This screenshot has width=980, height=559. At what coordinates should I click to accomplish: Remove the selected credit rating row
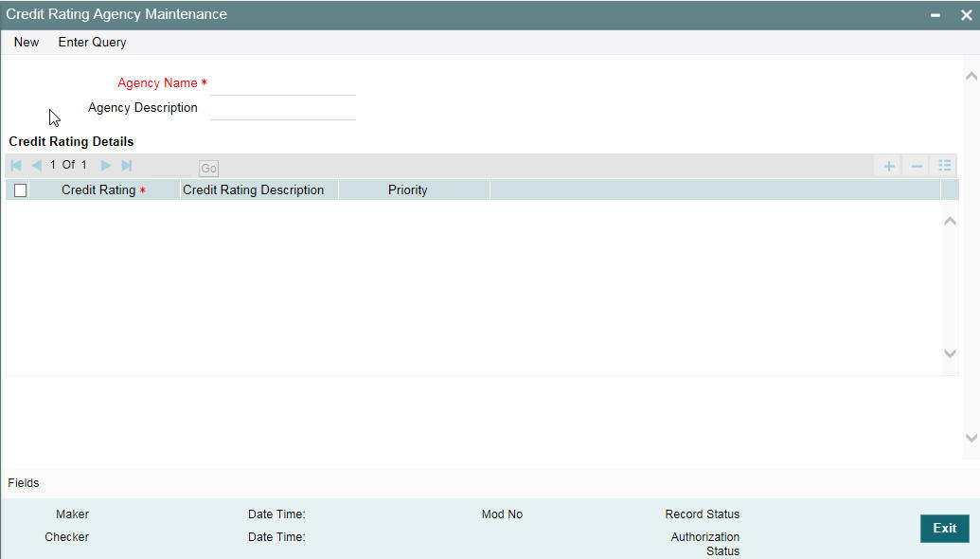pyautogui.click(x=917, y=167)
